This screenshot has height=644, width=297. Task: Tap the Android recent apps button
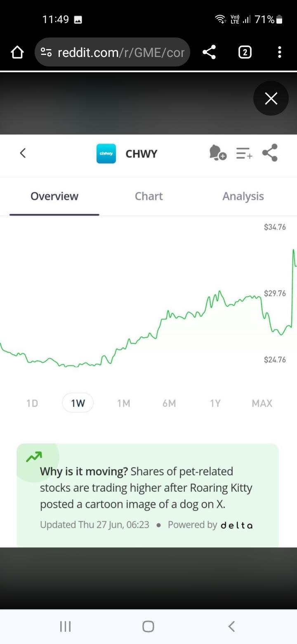(x=65, y=626)
